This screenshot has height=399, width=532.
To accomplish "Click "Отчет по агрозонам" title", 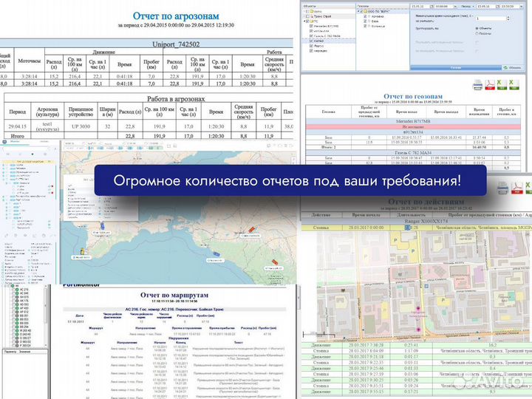I will click(x=176, y=16).
